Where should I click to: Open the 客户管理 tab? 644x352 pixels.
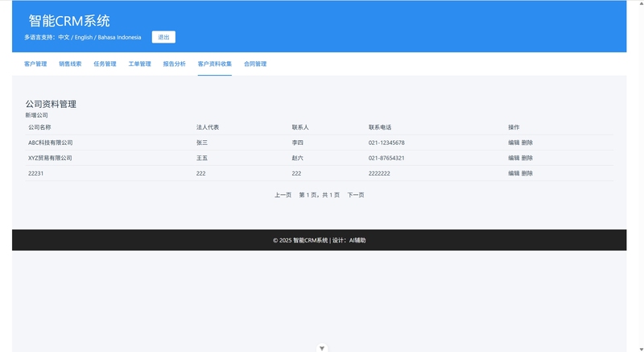click(35, 64)
